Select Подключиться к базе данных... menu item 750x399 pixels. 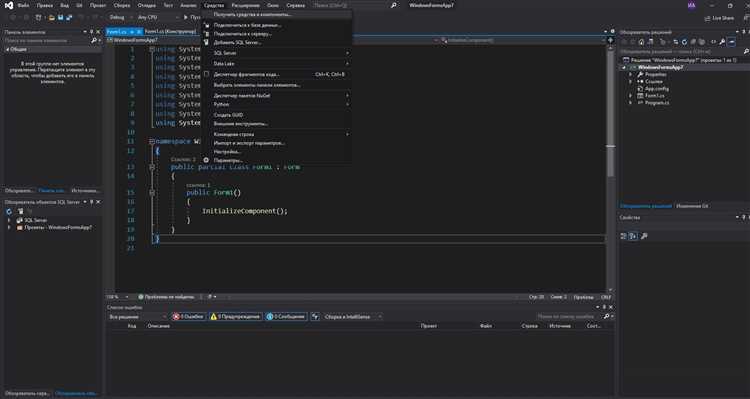[277, 25]
